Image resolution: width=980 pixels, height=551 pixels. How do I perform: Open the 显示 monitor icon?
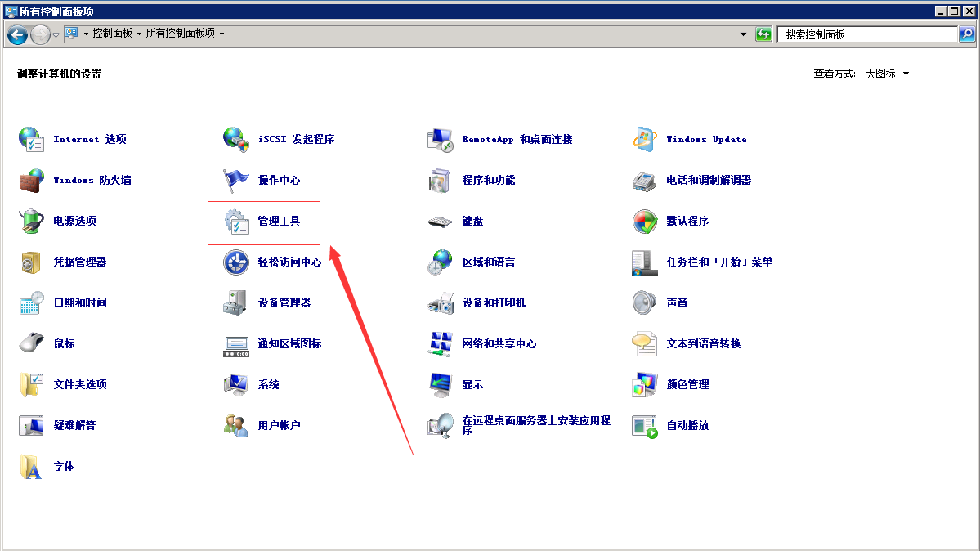[x=440, y=384]
